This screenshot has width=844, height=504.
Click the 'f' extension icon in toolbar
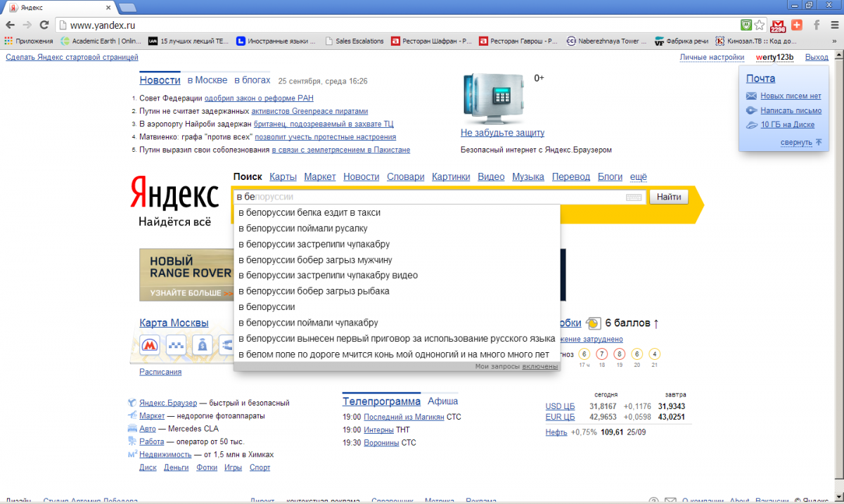click(x=816, y=25)
